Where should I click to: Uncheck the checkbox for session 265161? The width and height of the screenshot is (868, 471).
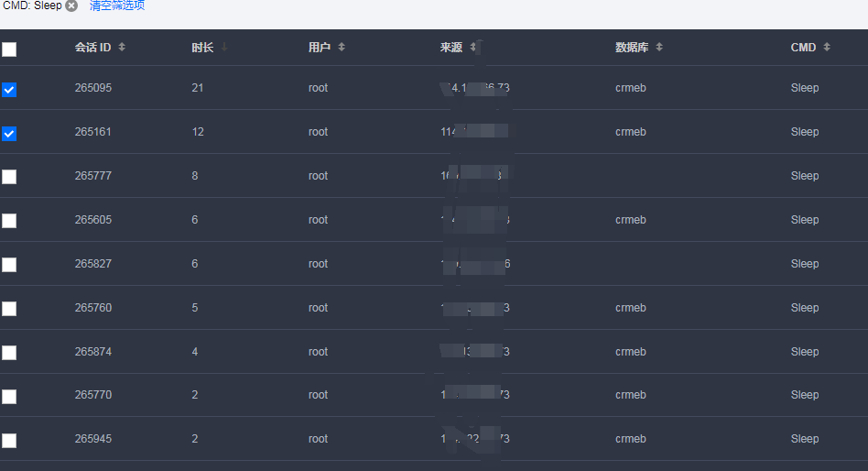coord(9,134)
